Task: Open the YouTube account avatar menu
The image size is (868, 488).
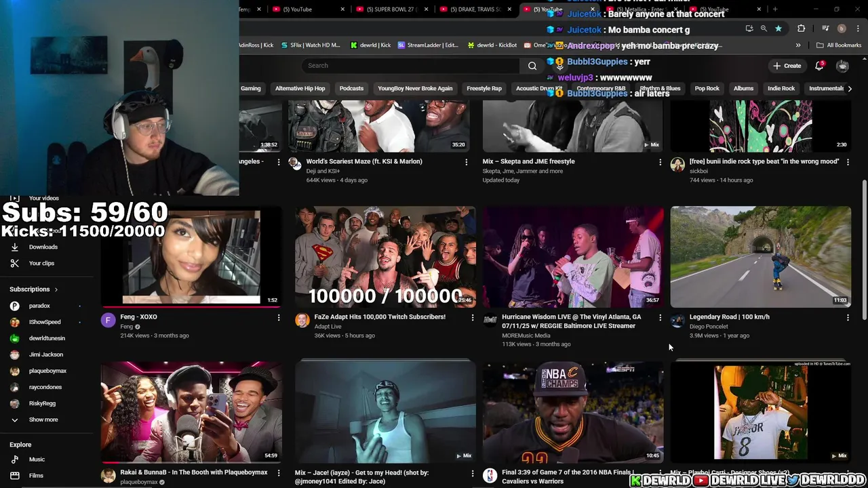Action: (x=842, y=66)
